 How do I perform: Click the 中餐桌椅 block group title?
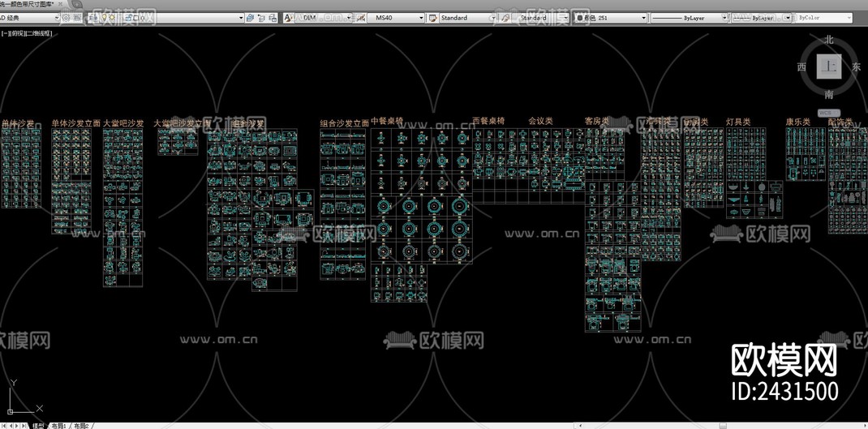387,120
